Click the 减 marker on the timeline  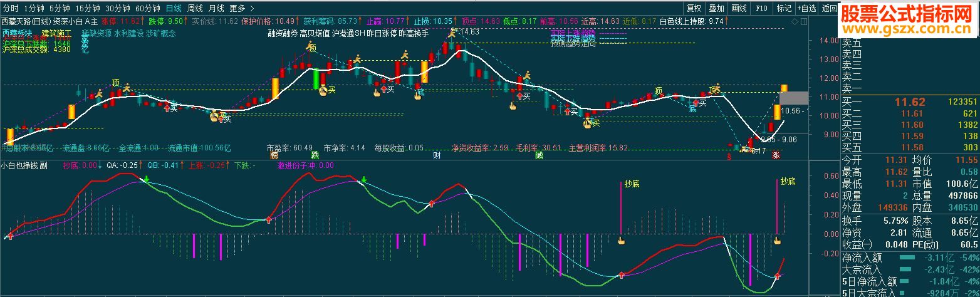tap(539, 155)
